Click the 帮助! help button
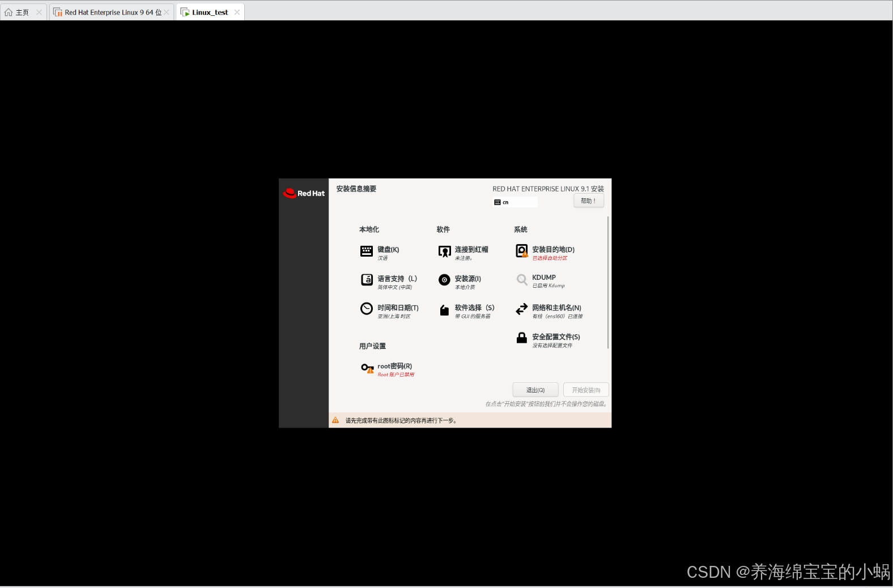The image size is (893, 588). pyautogui.click(x=588, y=201)
